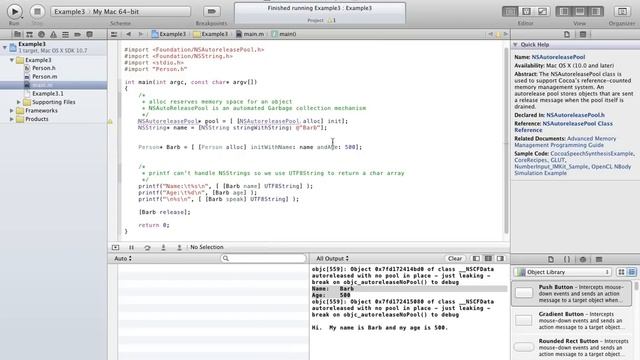Show the Log navigator
The width and height of the screenshot is (640, 360).
pos(89,34)
